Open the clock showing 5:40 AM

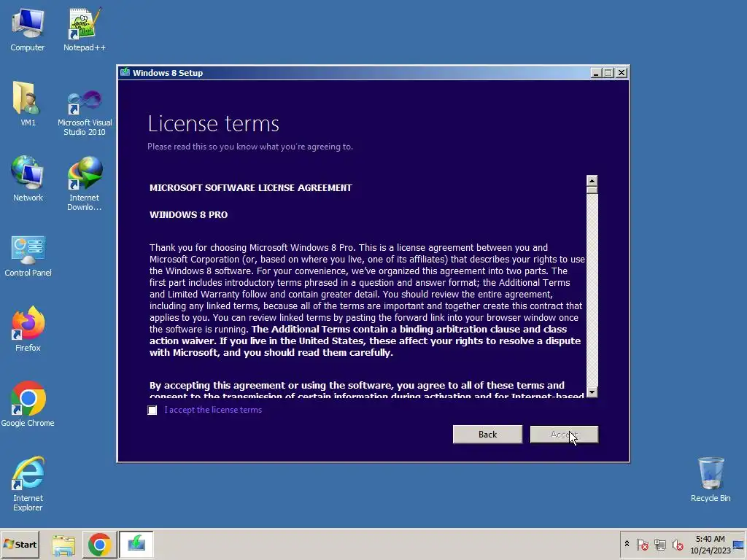[x=710, y=544]
